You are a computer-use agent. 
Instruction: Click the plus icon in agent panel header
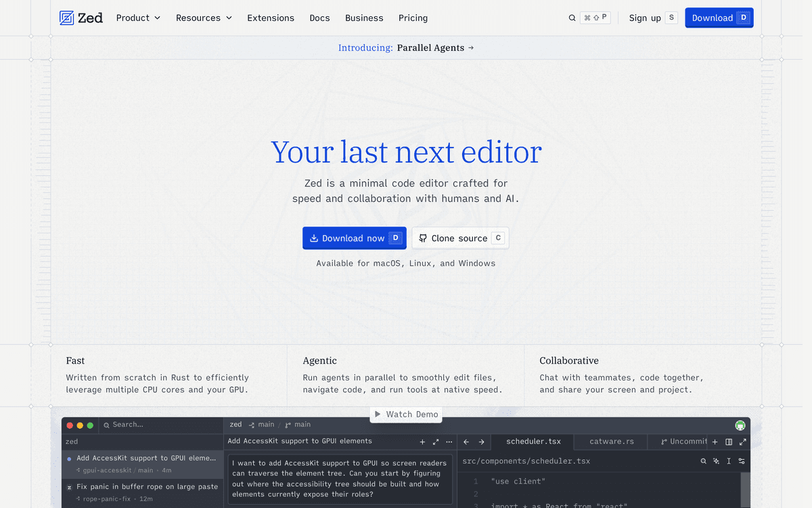422,442
